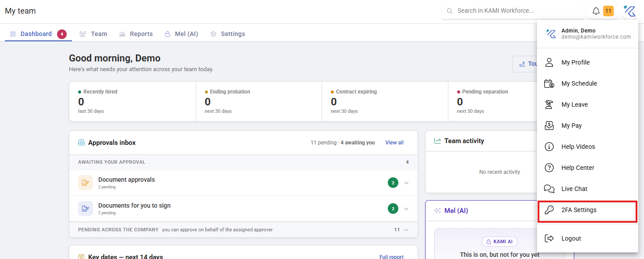Click the Key dates calendar icon
This screenshot has height=259, width=644.
click(x=81, y=257)
